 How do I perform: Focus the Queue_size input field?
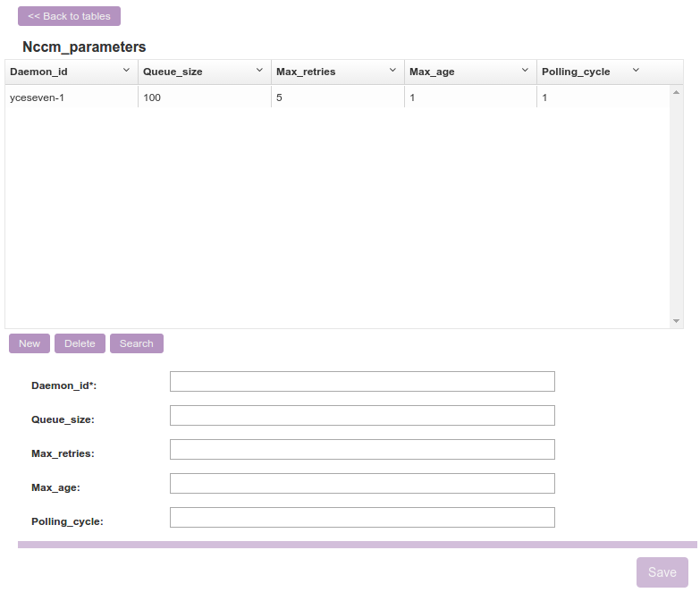362,416
